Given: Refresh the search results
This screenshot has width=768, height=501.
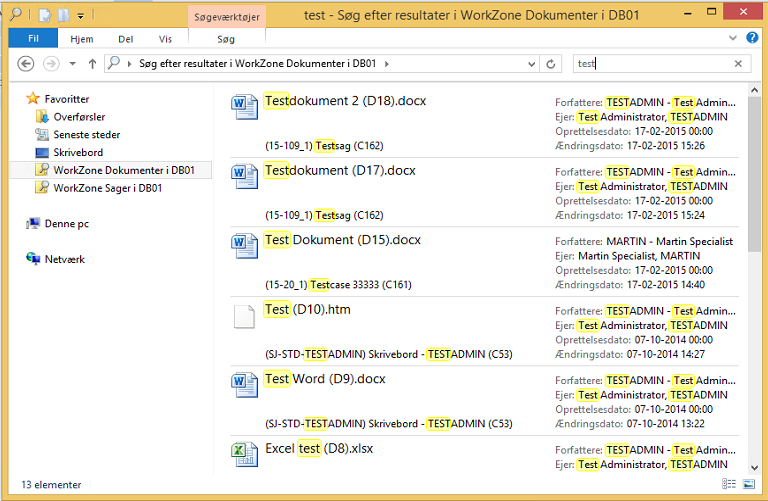Looking at the screenshot, I should [x=551, y=64].
